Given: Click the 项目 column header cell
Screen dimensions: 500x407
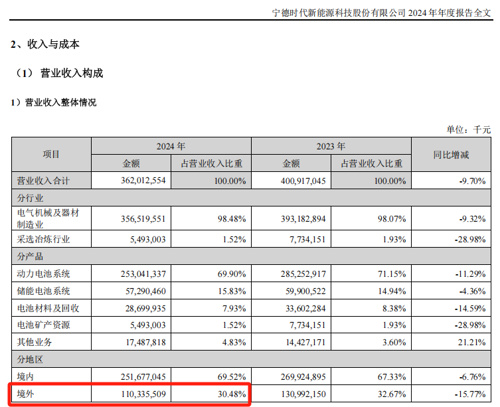Looking at the screenshot, I should [x=51, y=154].
